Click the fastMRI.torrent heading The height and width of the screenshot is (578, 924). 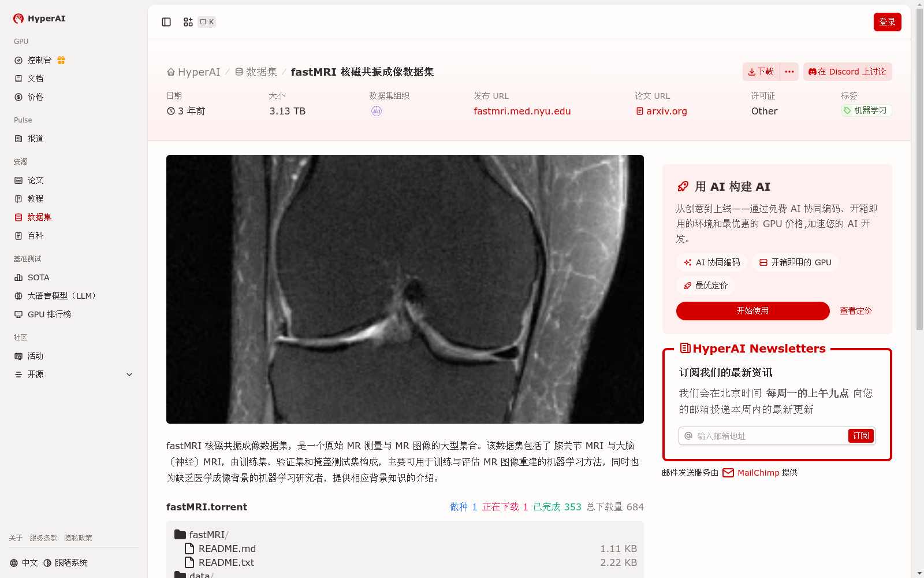[x=207, y=507]
